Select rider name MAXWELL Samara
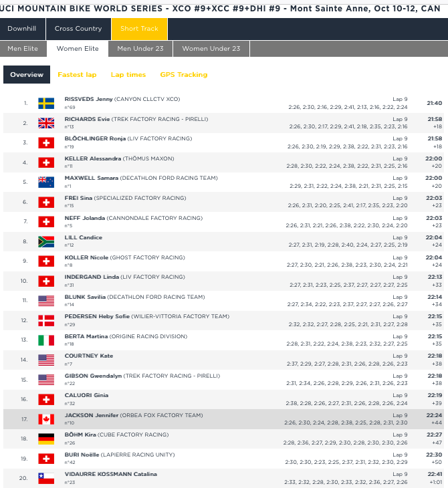The width and height of the screenshot is (448, 488). pyautogui.click(x=92, y=178)
